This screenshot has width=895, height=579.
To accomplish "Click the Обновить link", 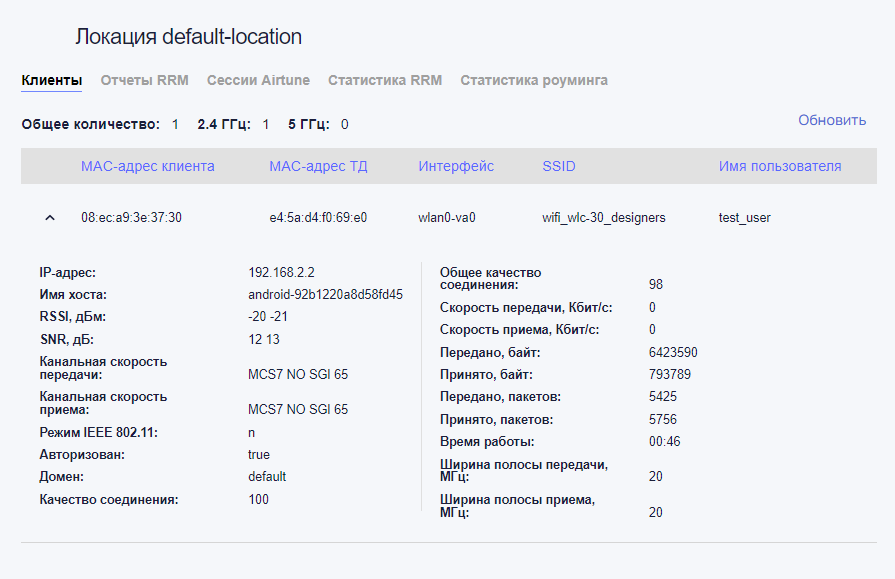I will (x=831, y=120).
